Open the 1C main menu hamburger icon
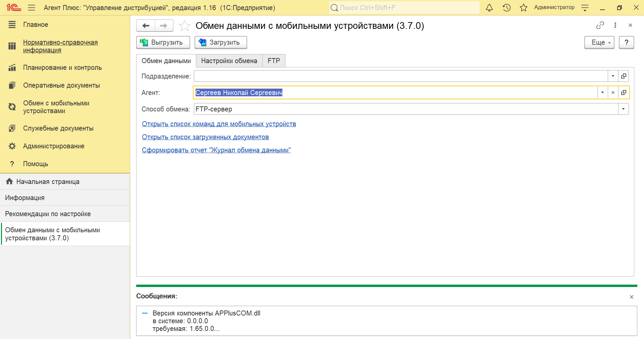 [x=32, y=7]
